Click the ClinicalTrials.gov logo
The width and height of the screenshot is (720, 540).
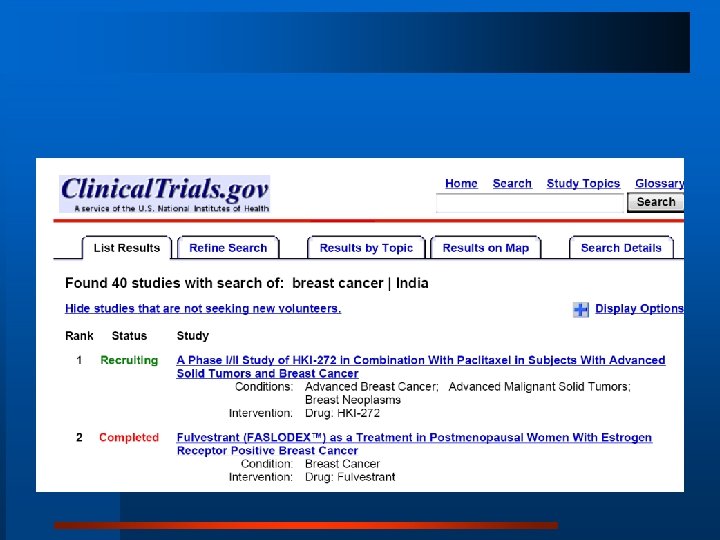pyautogui.click(x=164, y=194)
